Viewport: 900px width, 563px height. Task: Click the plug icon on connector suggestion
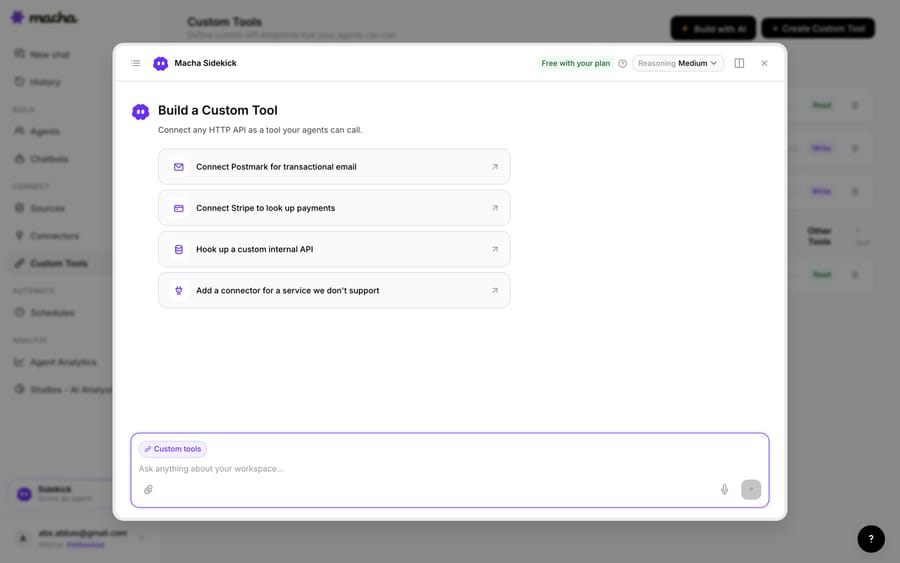[179, 290]
